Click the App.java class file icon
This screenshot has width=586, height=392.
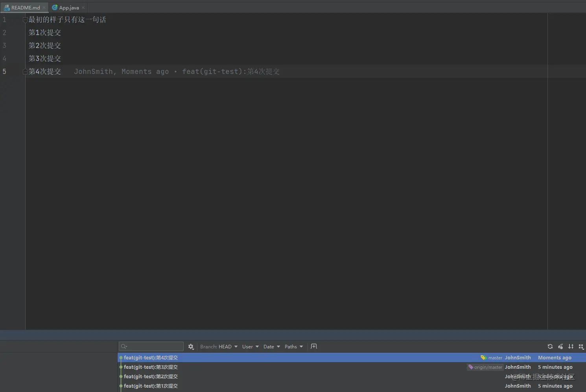point(55,7)
